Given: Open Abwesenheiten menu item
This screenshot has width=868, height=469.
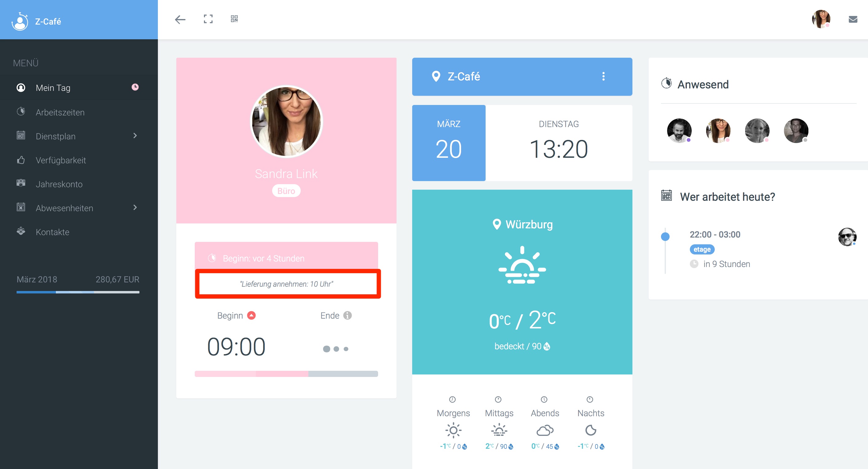Looking at the screenshot, I should coord(79,208).
